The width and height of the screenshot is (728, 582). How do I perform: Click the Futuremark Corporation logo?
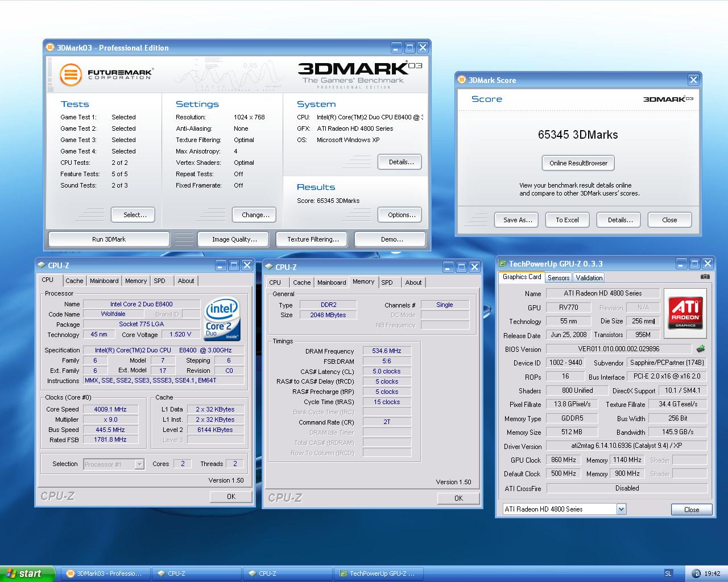[x=106, y=74]
